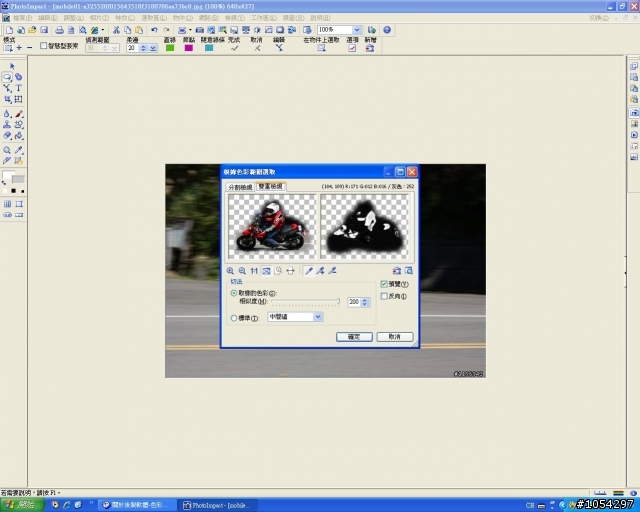Select the Bucket Fill tool

point(19,136)
